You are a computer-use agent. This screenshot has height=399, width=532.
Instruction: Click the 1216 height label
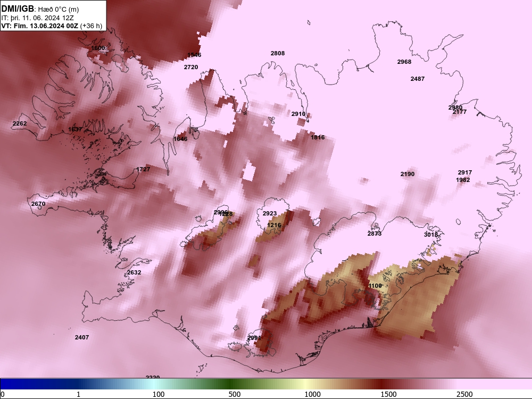tap(274, 225)
